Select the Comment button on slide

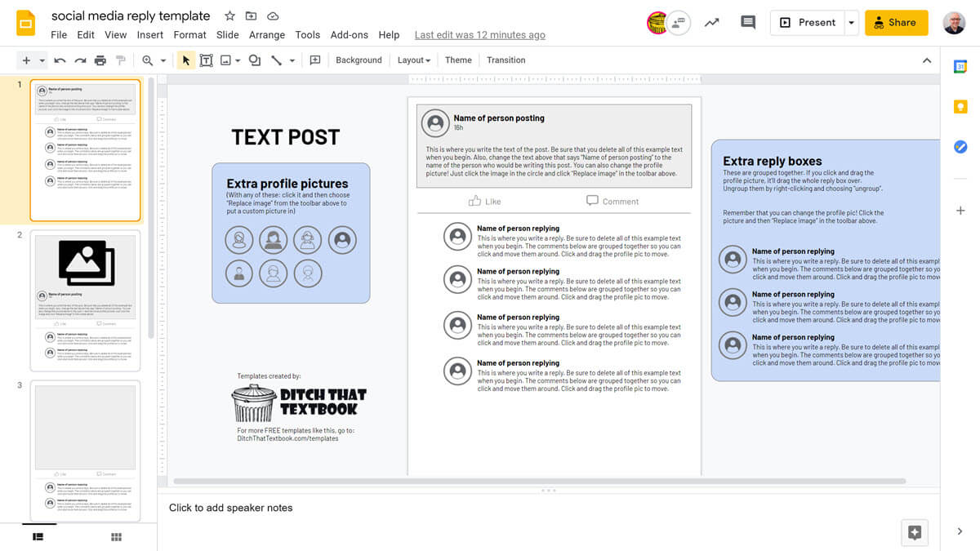coord(612,201)
